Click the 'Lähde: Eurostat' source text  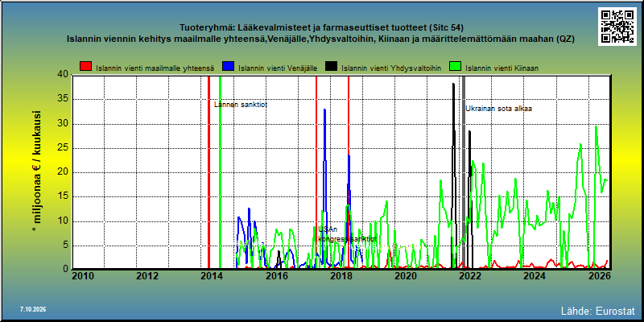[x=598, y=311]
